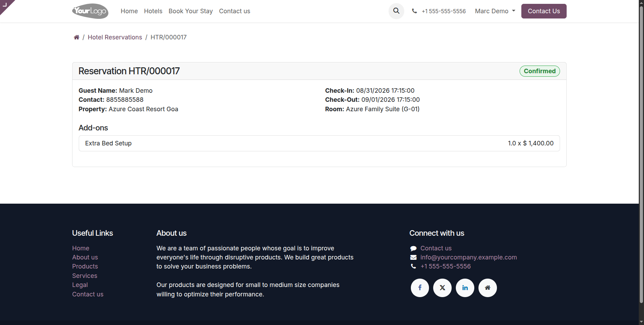Click check-out date 09/01/2026 17:15:00
The image size is (644, 325).
[390, 100]
